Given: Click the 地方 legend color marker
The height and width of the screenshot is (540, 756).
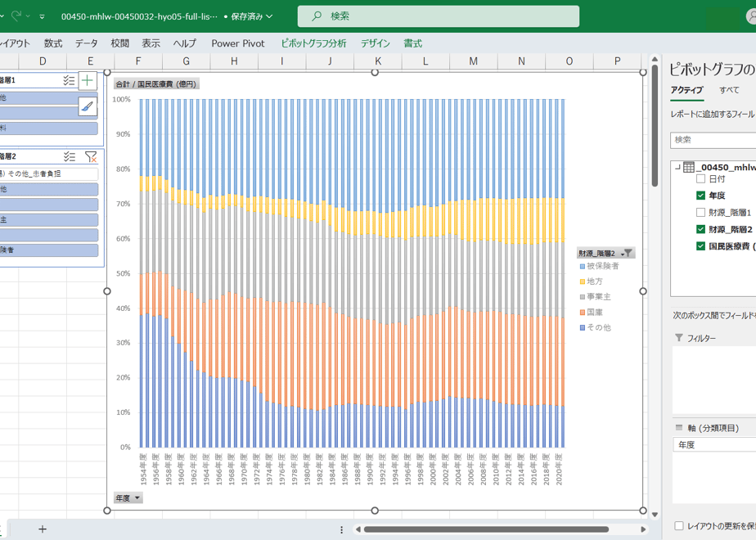Looking at the screenshot, I should pos(582,281).
